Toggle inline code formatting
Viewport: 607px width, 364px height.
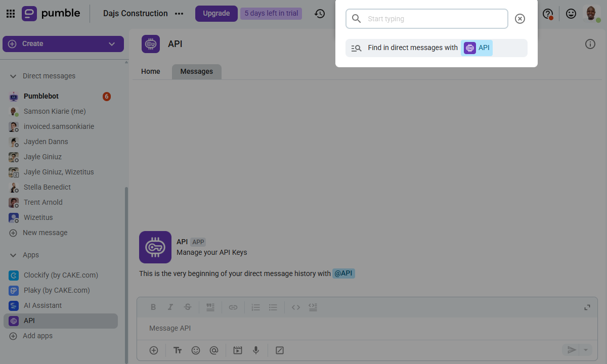pos(296,307)
